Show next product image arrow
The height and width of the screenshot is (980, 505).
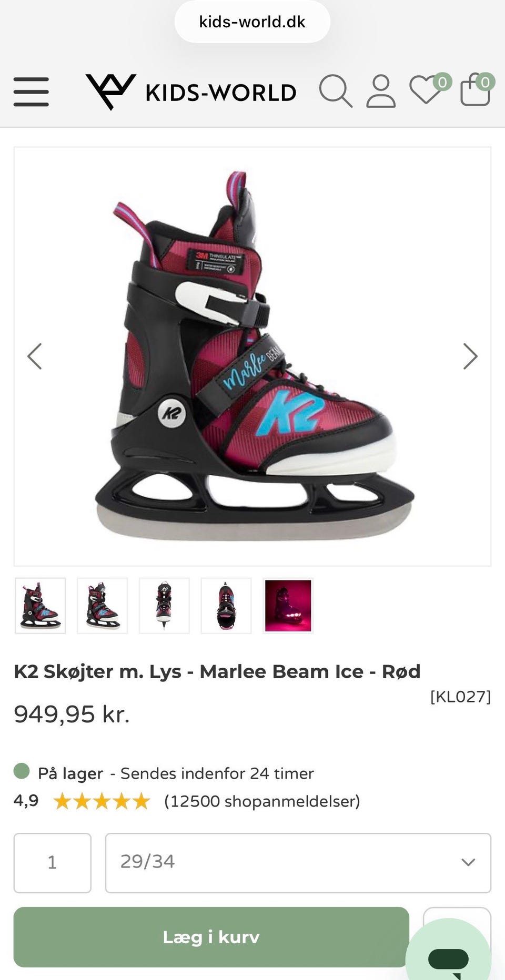(x=470, y=356)
